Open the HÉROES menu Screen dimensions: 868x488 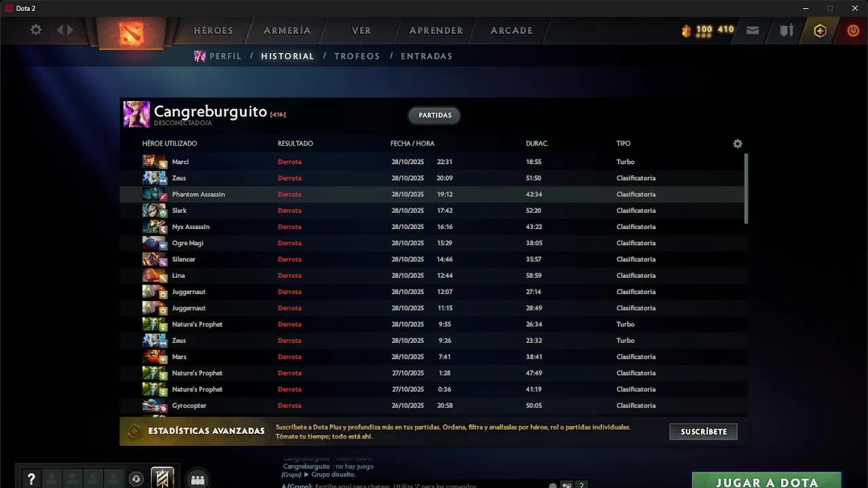(214, 30)
